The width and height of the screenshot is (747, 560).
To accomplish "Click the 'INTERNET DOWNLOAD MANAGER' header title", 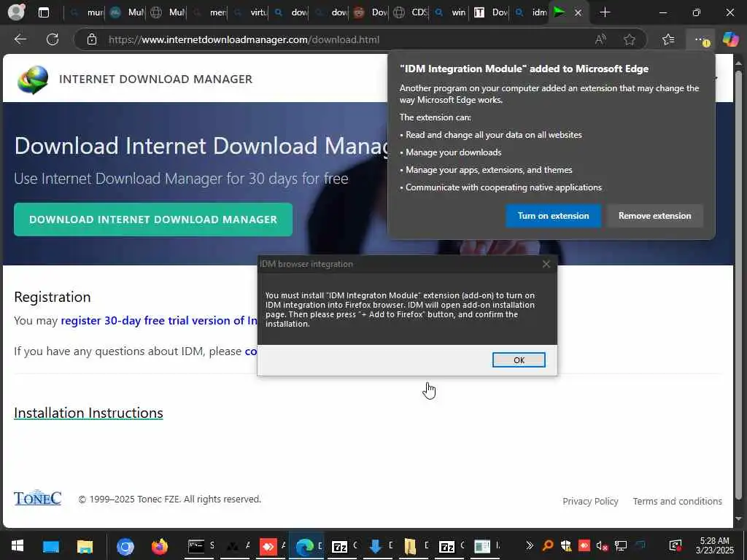I will tap(156, 79).
